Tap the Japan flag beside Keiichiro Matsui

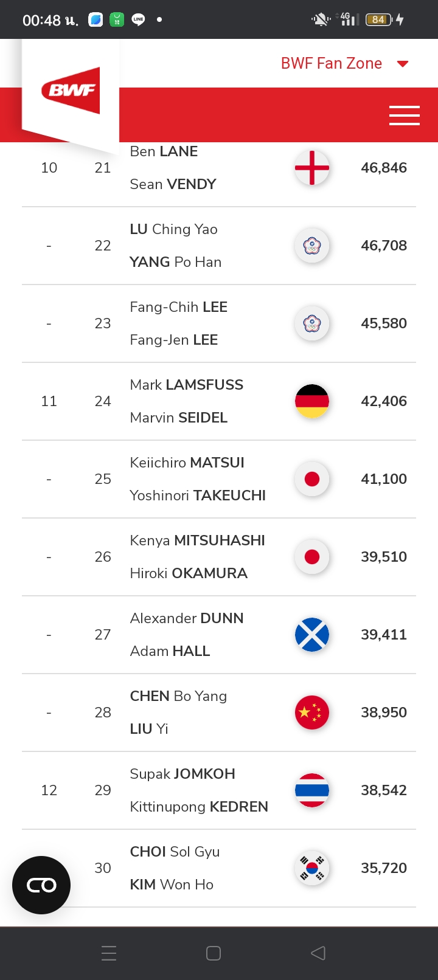(312, 479)
